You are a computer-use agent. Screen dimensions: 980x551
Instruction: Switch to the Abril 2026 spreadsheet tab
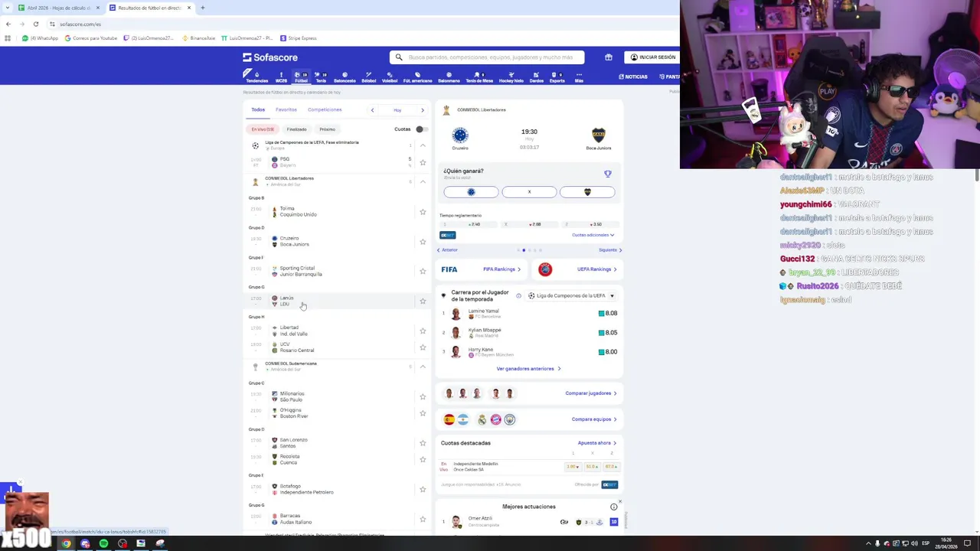(x=59, y=8)
